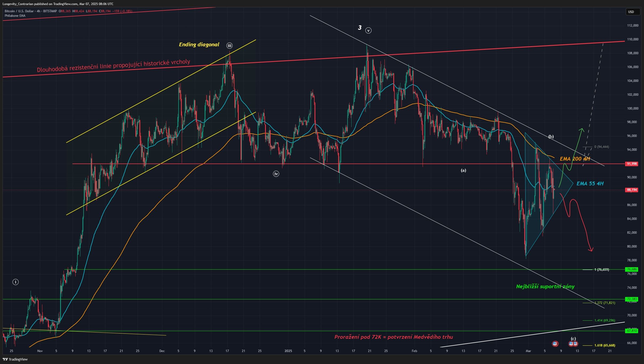Select the bold wave number 3 label
Image resolution: width=644 pixels, height=364 pixels.
pos(360,28)
